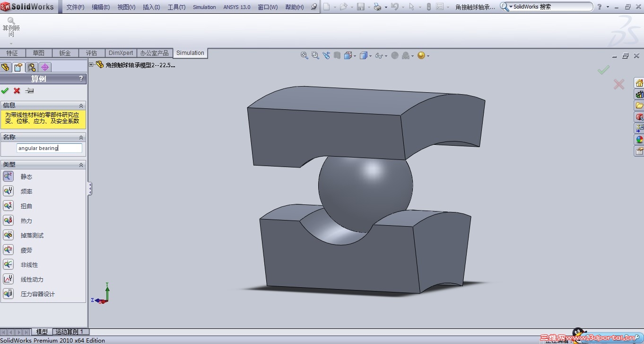Open the 插入(I) menu
The image size is (644, 344).
(x=151, y=7)
